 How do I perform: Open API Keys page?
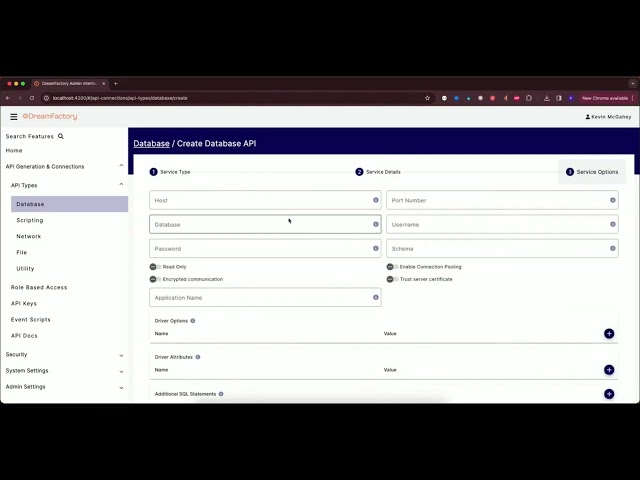[x=24, y=303]
